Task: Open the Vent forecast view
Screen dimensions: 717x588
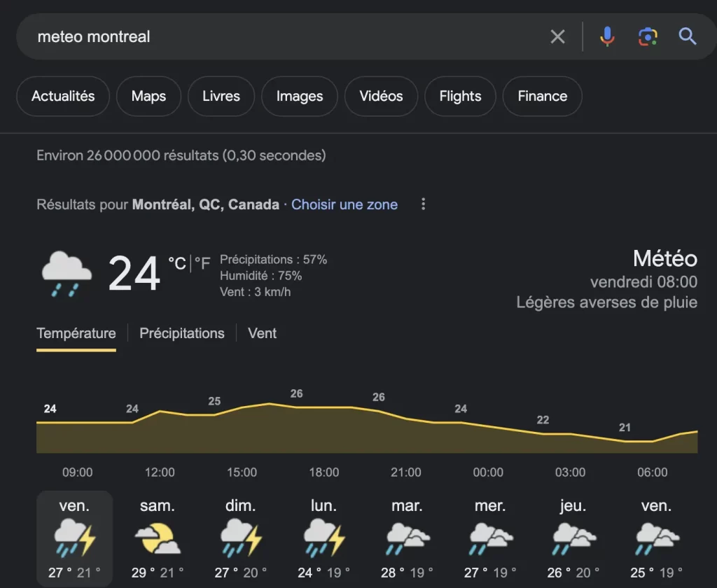Action: point(262,333)
